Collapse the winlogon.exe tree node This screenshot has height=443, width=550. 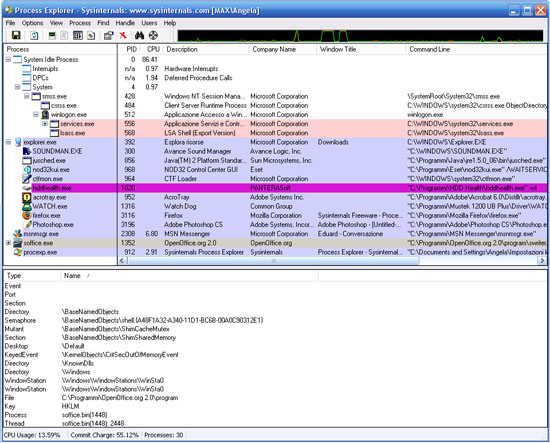point(36,114)
